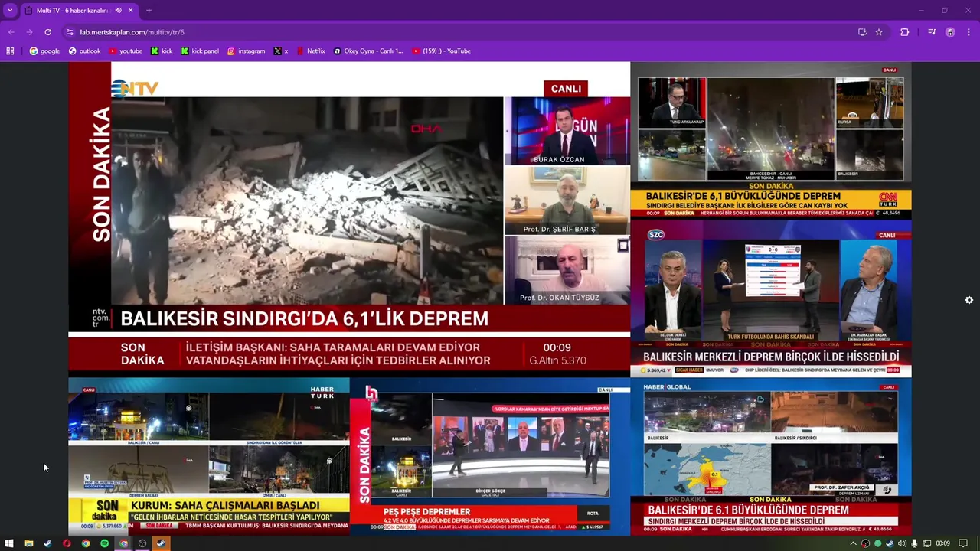This screenshot has height=551, width=980.
Task: Open the media controls icon
Action: [932, 32]
